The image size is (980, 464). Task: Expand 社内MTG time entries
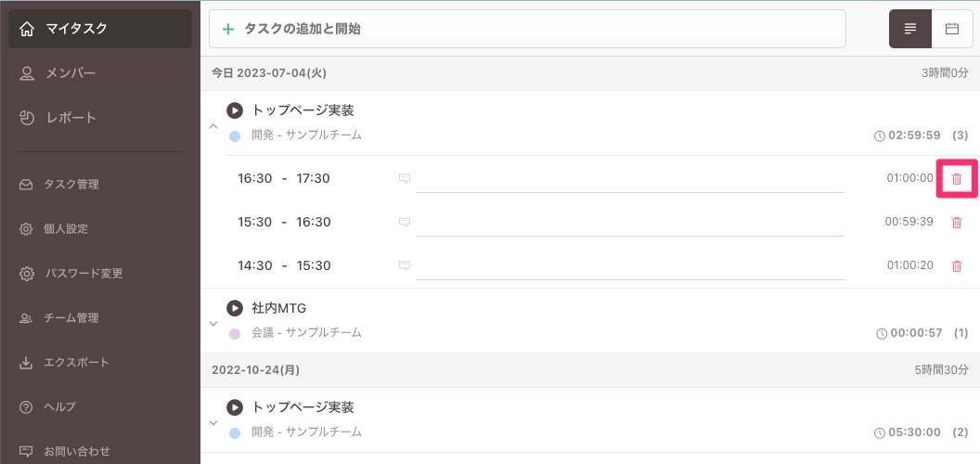pyautogui.click(x=213, y=323)
